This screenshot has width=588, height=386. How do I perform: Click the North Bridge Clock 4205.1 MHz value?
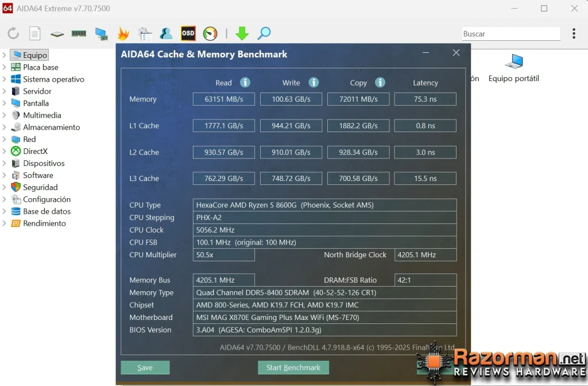coord(425,254)
